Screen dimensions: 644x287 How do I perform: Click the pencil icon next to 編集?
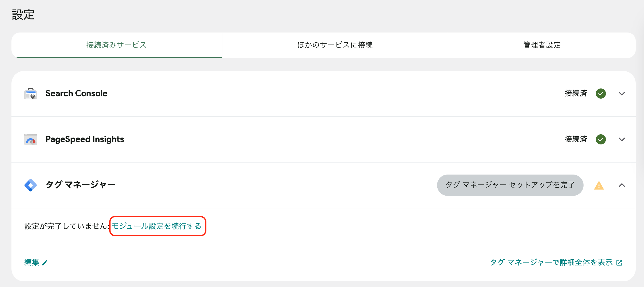click(45, 263)
